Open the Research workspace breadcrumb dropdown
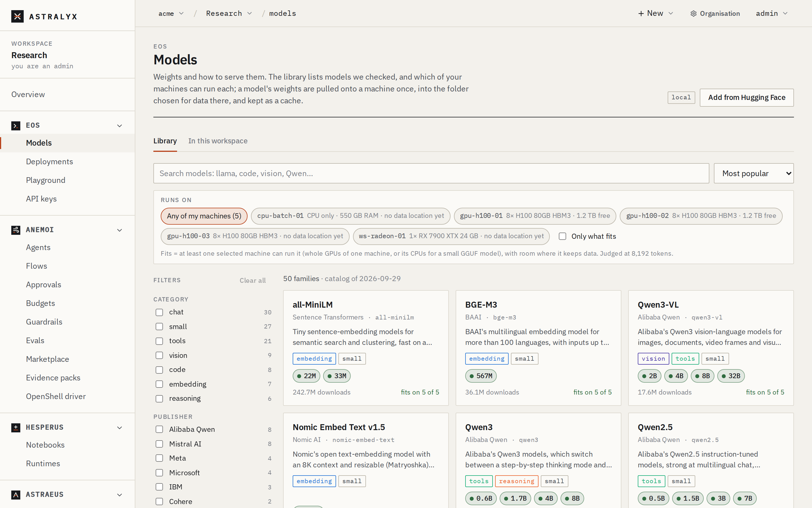812x508 pixels. [229, 14]
